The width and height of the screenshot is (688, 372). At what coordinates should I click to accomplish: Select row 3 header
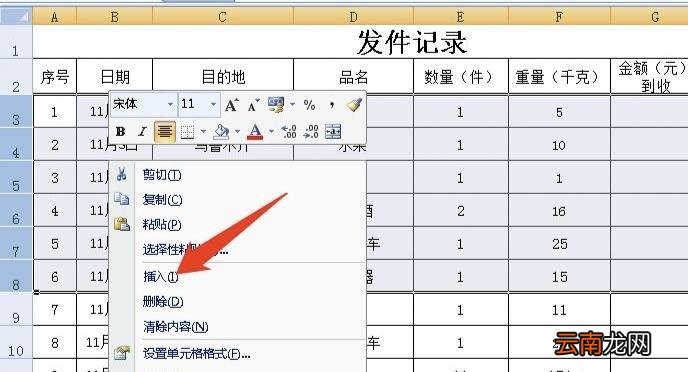click(x=16, y=111)
